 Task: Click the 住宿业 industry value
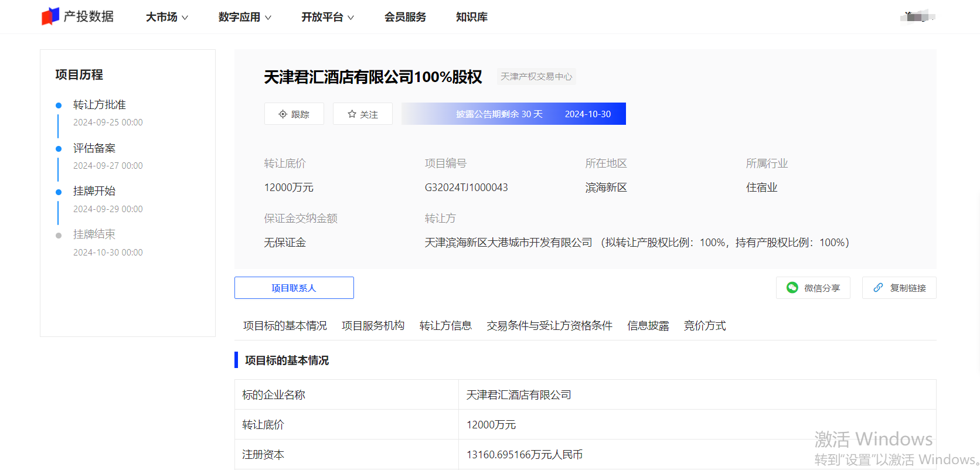coord(761,188)
